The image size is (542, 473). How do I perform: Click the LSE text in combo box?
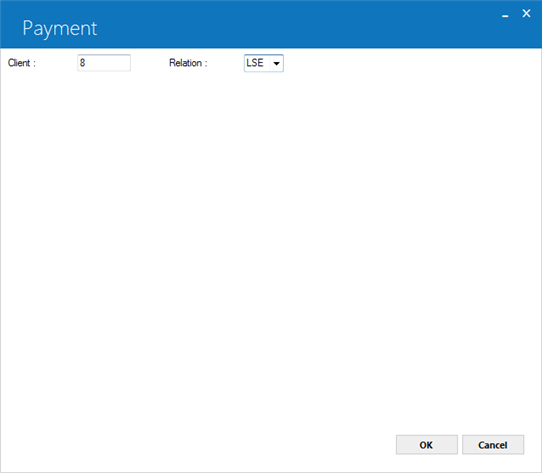pyautogui.click(x=255, y=63)
